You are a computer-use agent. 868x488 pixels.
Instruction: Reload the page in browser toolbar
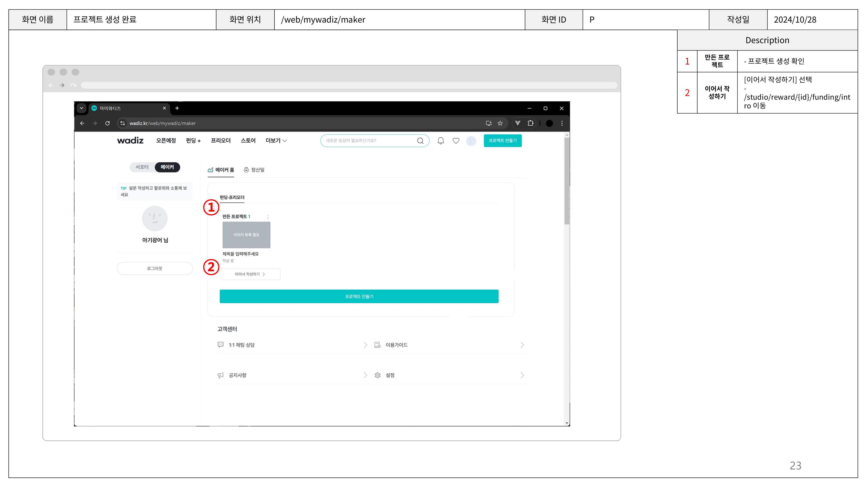click(107, 123)
